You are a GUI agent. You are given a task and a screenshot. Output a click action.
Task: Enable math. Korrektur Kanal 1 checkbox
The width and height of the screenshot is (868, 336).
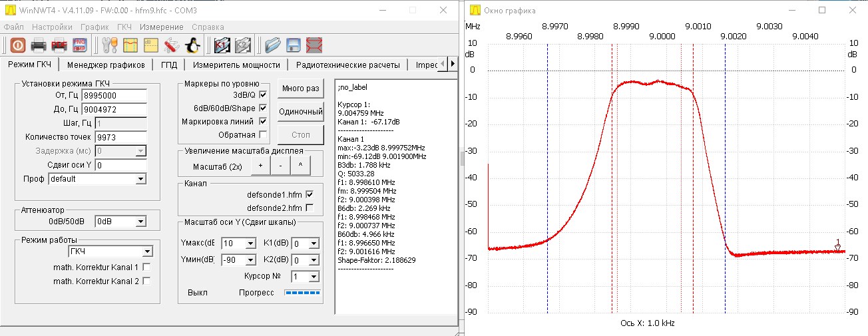pyautogui.click(x=146, y=267)
